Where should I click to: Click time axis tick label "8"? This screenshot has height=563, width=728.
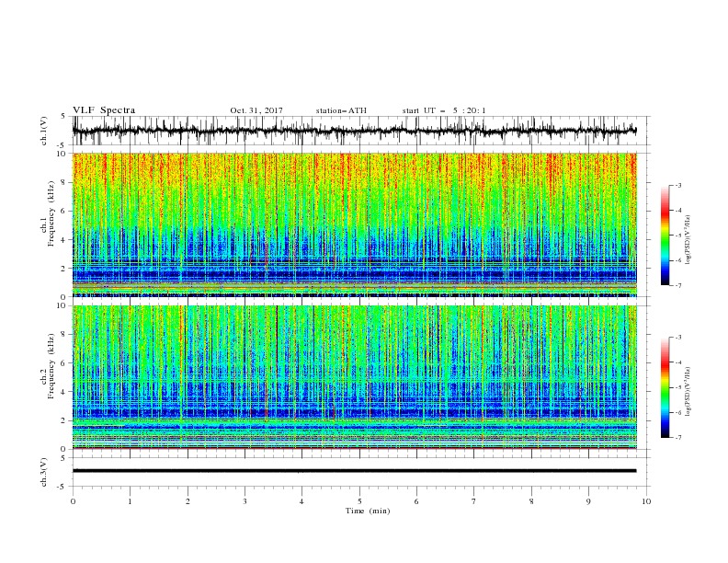click(x=531, y=501)
